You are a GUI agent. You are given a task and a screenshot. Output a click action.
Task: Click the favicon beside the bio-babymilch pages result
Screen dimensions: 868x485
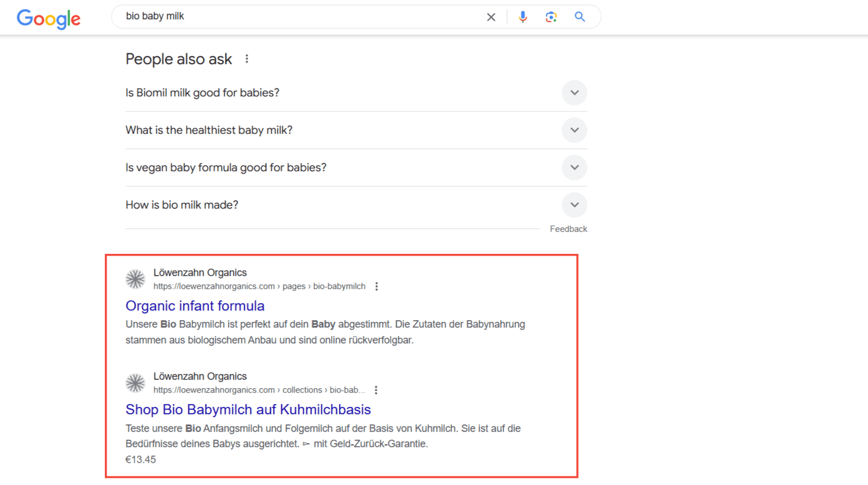135,279
